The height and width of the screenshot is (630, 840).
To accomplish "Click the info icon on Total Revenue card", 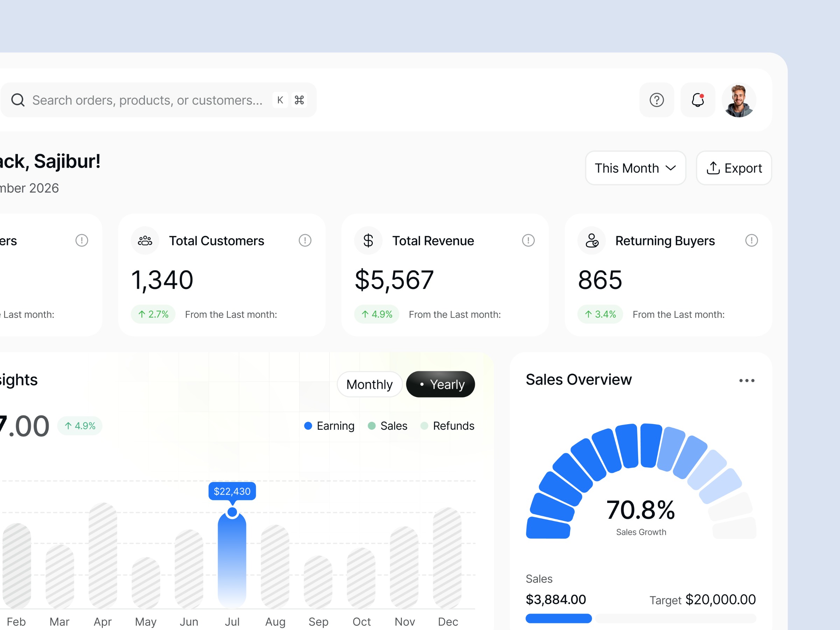I will click(x=528, y=240).
